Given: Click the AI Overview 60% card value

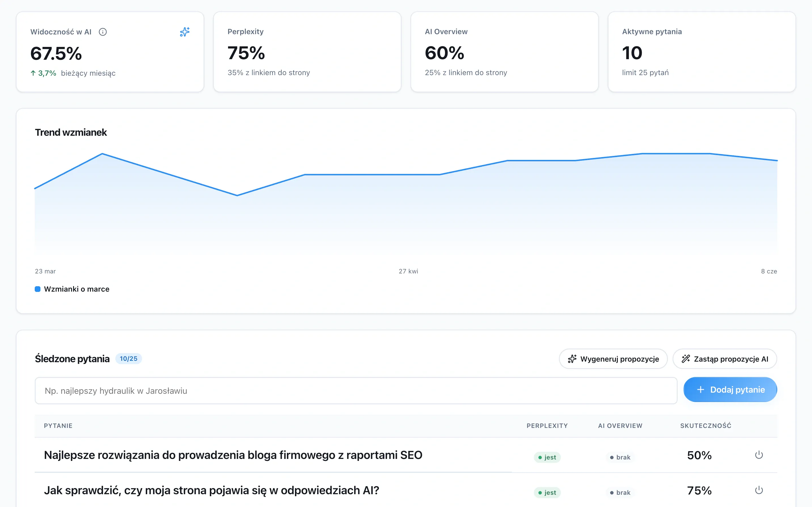Looking at the screenshot, I should 445,53.
